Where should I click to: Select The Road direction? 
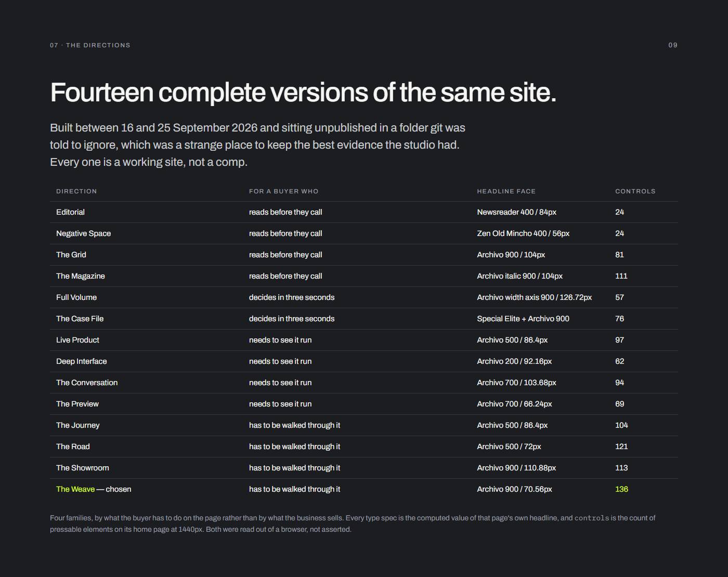click(x=73, y=447)
